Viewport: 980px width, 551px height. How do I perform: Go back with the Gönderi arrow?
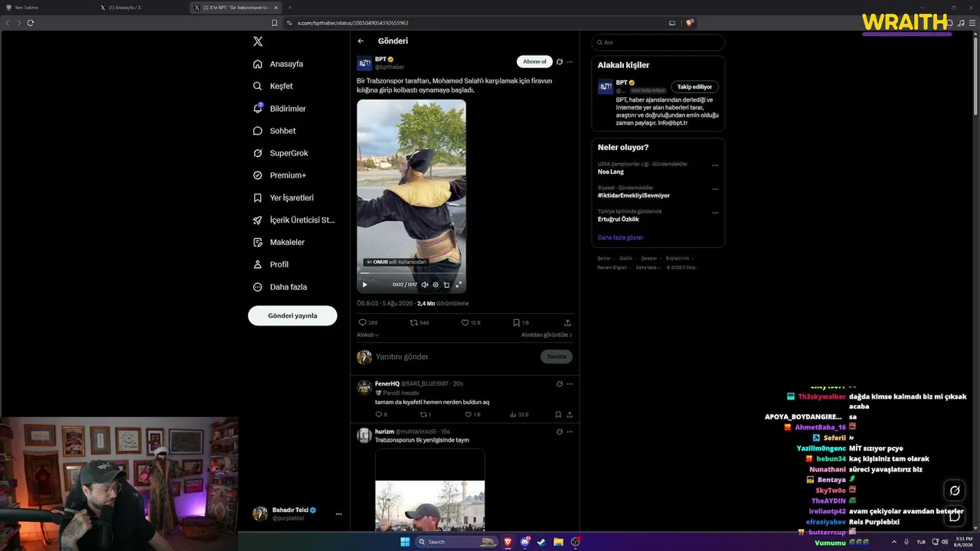pyautogui.click(x=361, y=41)
